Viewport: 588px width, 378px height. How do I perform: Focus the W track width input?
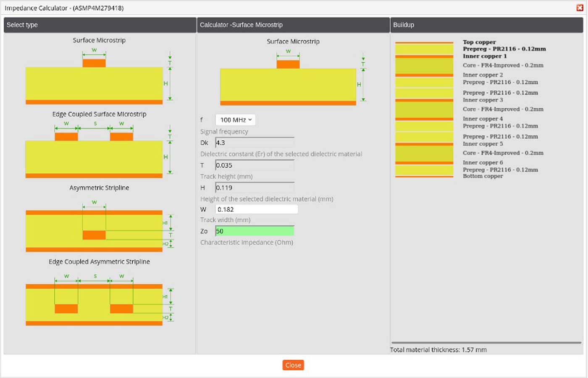(256, 209)
